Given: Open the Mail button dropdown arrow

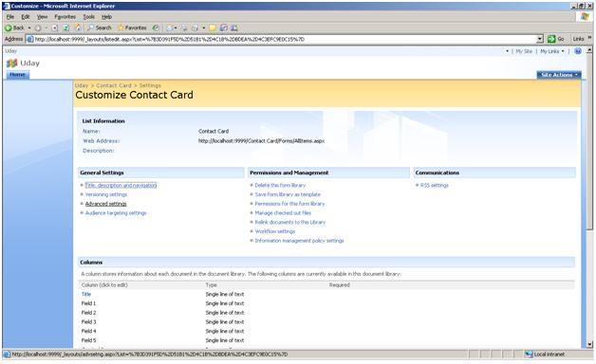Looking at the screenshot, I should click(176, 27).
